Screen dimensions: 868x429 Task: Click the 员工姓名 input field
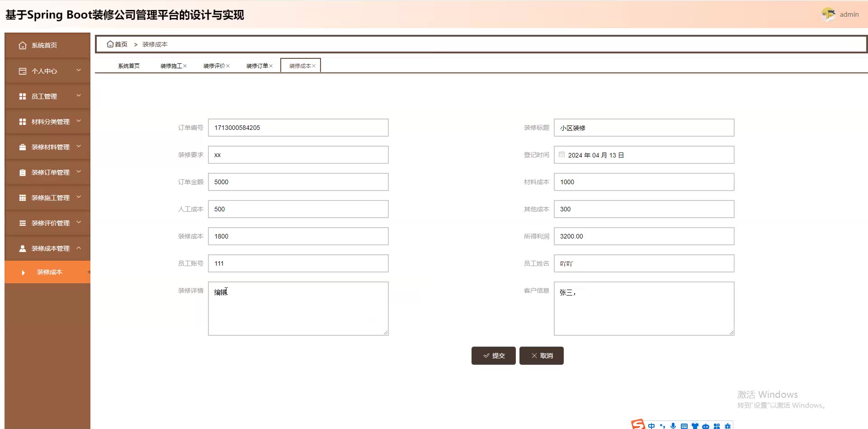[x=644, y=263]
